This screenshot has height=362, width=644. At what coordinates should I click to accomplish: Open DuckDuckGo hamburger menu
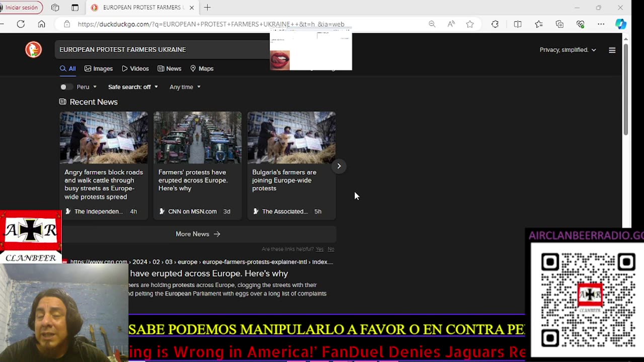[612, 50]
